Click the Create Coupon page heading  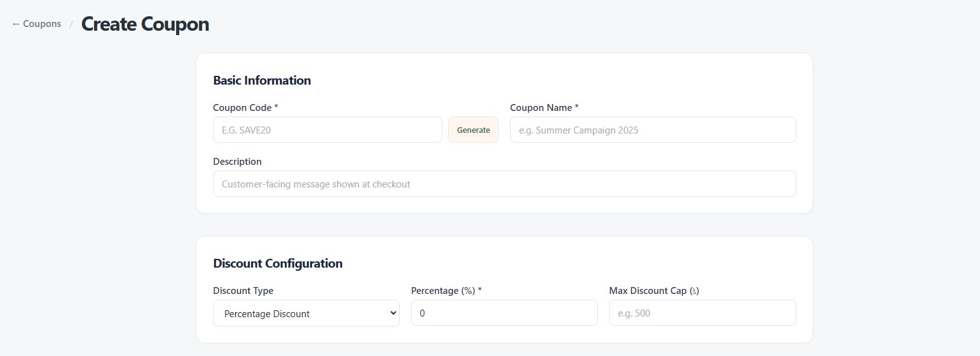point(145,24)
